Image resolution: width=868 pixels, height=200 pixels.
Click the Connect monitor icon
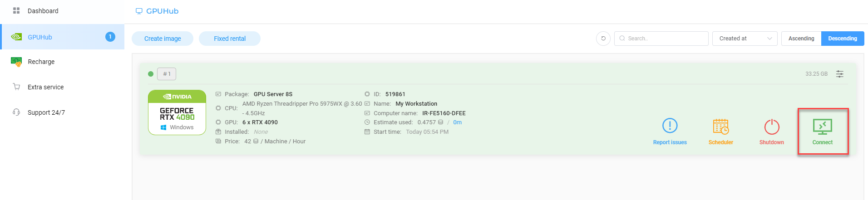tap(822, 127)
